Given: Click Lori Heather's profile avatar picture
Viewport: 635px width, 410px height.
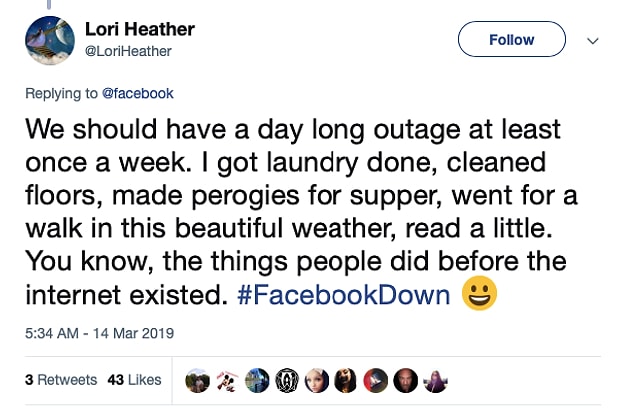Looking at the screenshot, I should click(x=50, y=41).
